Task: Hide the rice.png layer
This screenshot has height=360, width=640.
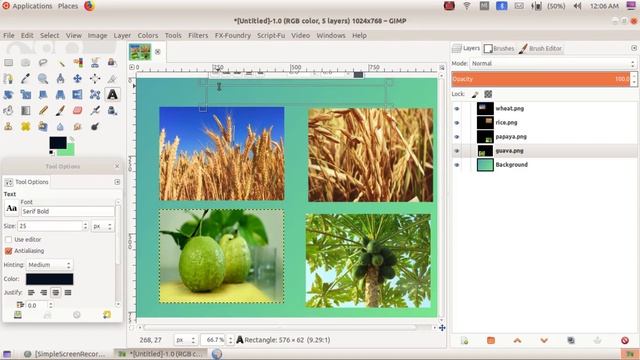Action: click(x=457, y=122)
